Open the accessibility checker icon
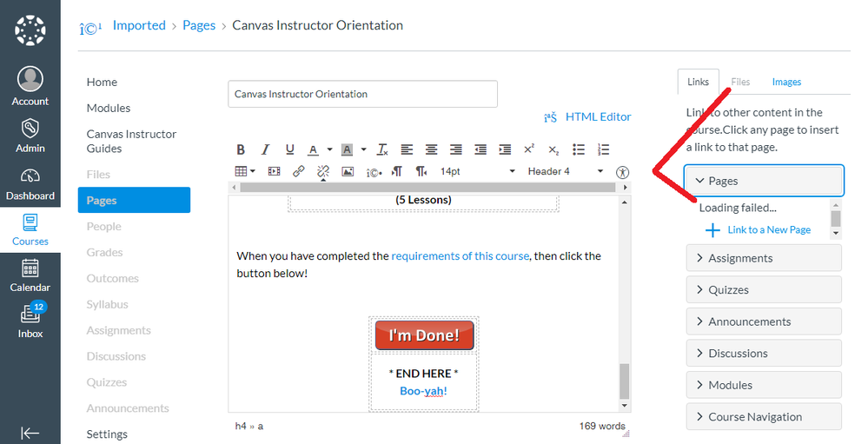This screenshot has width=868, height=444. [622, 172]
